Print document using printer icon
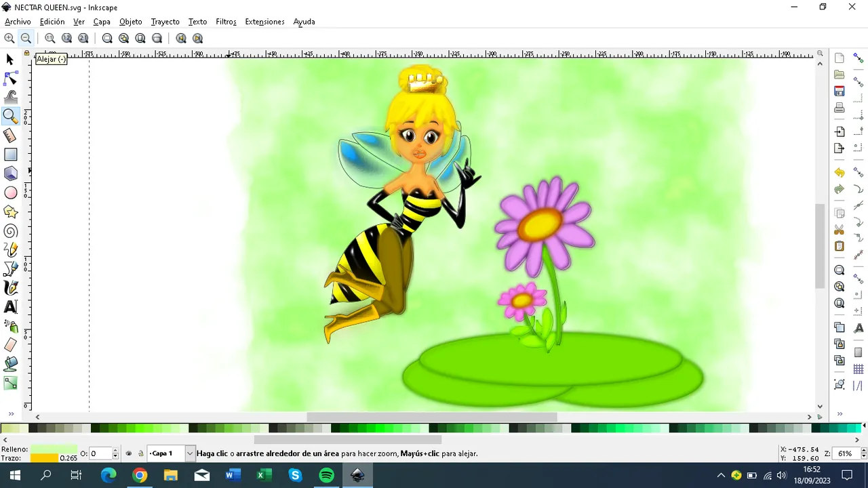Screen dimensions: 868x488 click(x=840, y=107)
